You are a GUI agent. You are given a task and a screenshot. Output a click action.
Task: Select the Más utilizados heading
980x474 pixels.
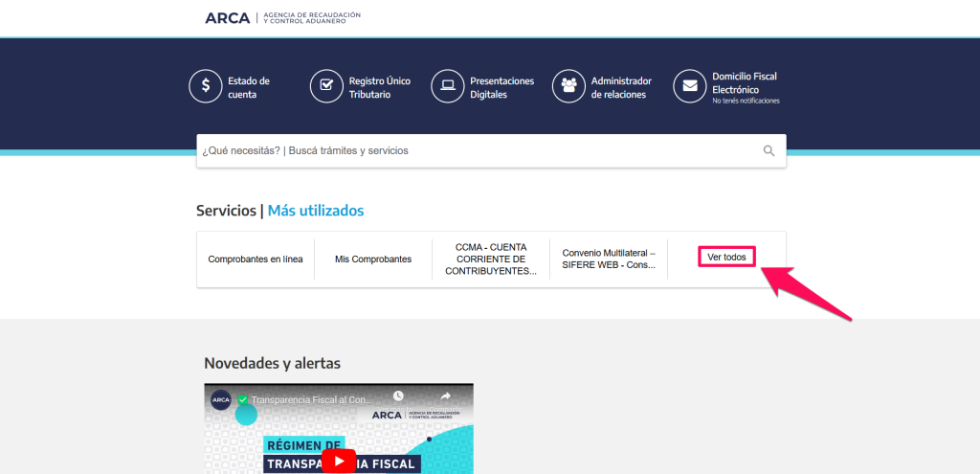point(316,211)
